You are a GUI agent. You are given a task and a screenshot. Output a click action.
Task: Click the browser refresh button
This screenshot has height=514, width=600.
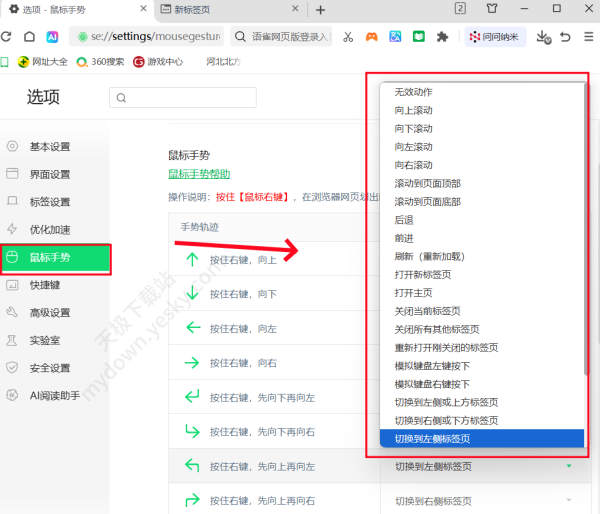click(x=7, y=37)
